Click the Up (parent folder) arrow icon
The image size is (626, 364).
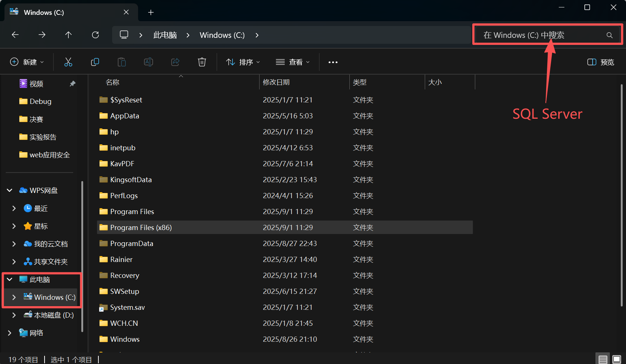tap(68, 35)
